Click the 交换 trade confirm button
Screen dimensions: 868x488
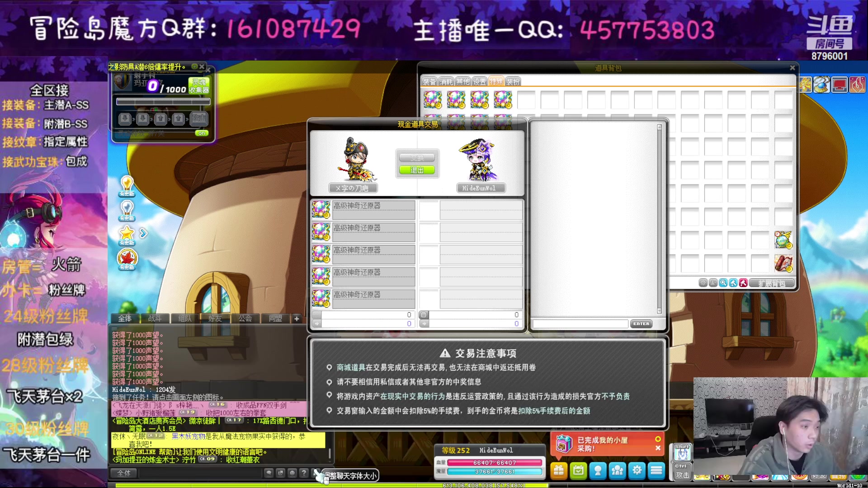[417, 158]
